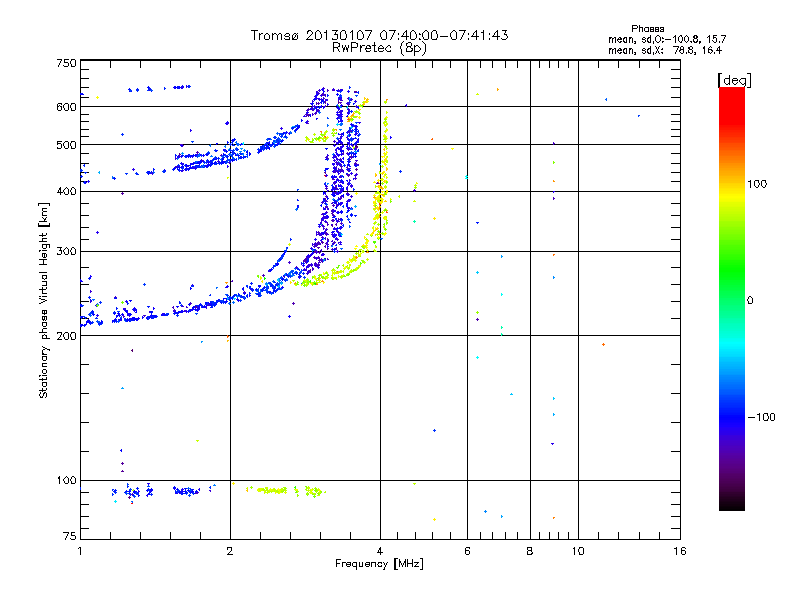Click the colorbar tick label '0'
The height and width of the screenshot is (600, 800).
tap(750, 301)
